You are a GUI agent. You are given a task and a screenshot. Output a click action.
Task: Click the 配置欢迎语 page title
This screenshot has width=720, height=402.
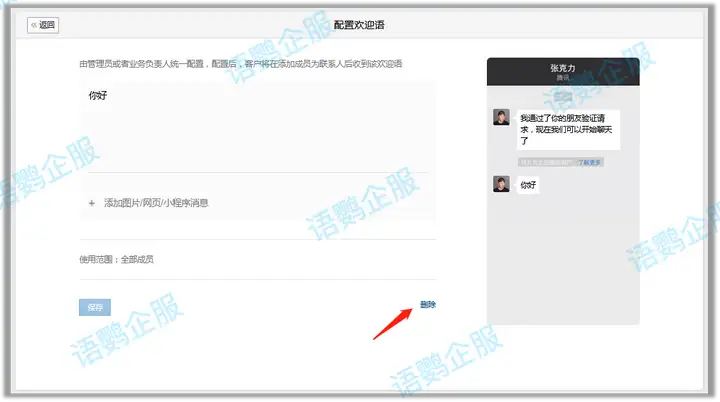point(359,25)
